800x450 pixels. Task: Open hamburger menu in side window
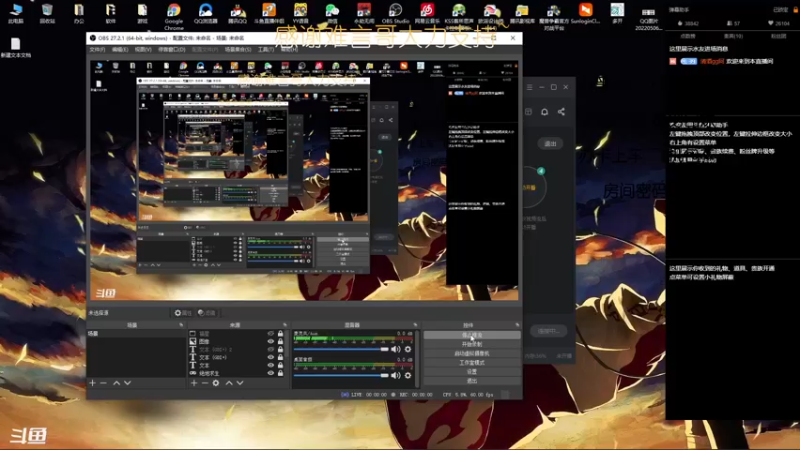tap(530, 87)
